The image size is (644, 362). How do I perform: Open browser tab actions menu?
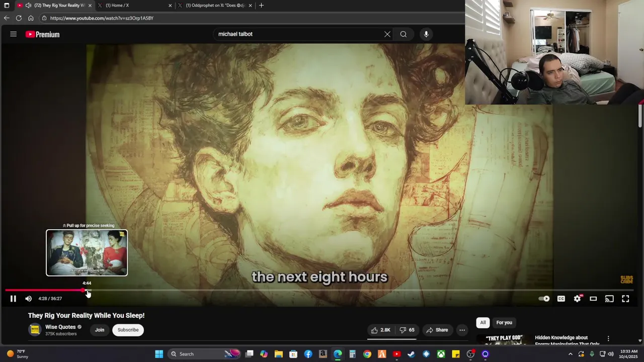7,6
